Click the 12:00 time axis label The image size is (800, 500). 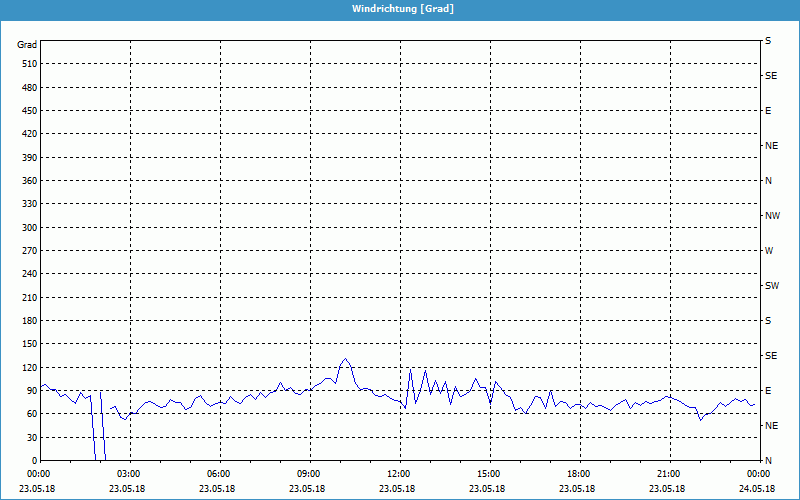coord(399,474)
